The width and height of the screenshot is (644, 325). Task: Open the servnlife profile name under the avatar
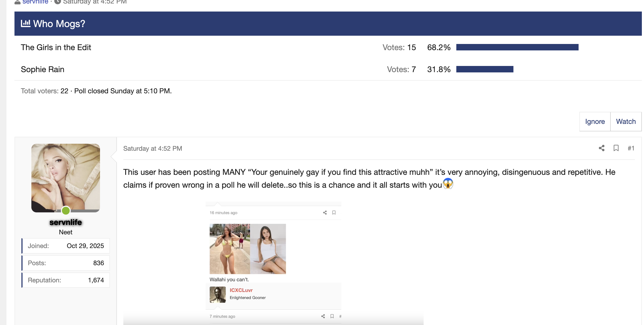[x=66, y=222]
